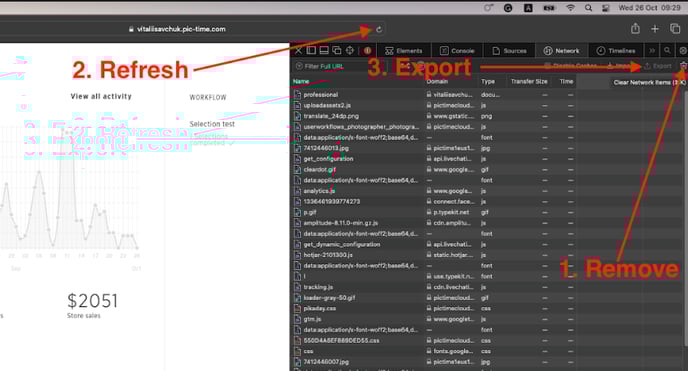Show the Safari tab overview
The height and width of the screenshot is (371, 688).
point(675,29)
